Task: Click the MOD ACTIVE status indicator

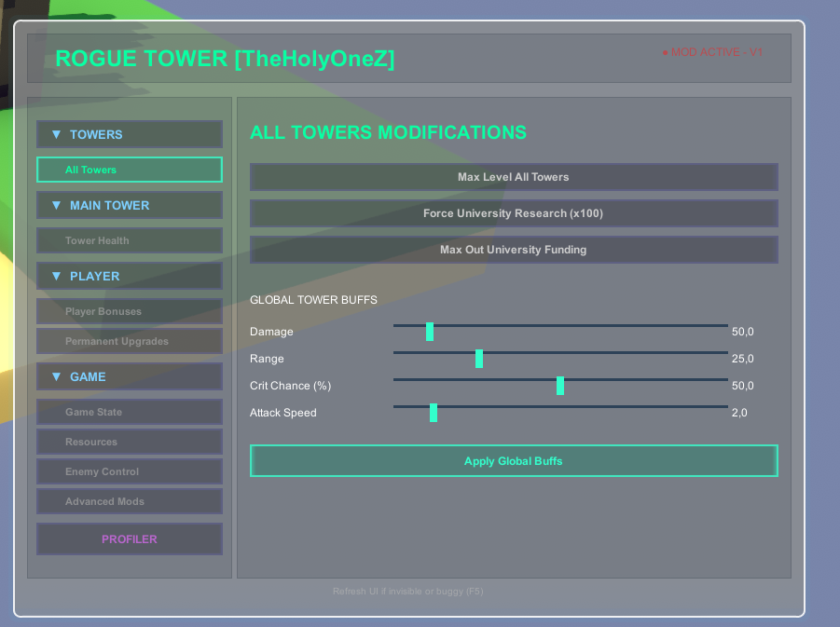Action: click(x=711, y=52)
